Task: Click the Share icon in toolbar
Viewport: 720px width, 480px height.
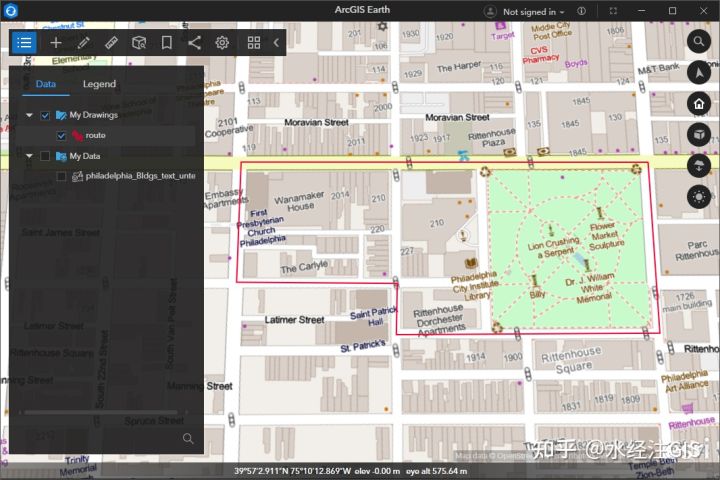Action: [194, 43]
